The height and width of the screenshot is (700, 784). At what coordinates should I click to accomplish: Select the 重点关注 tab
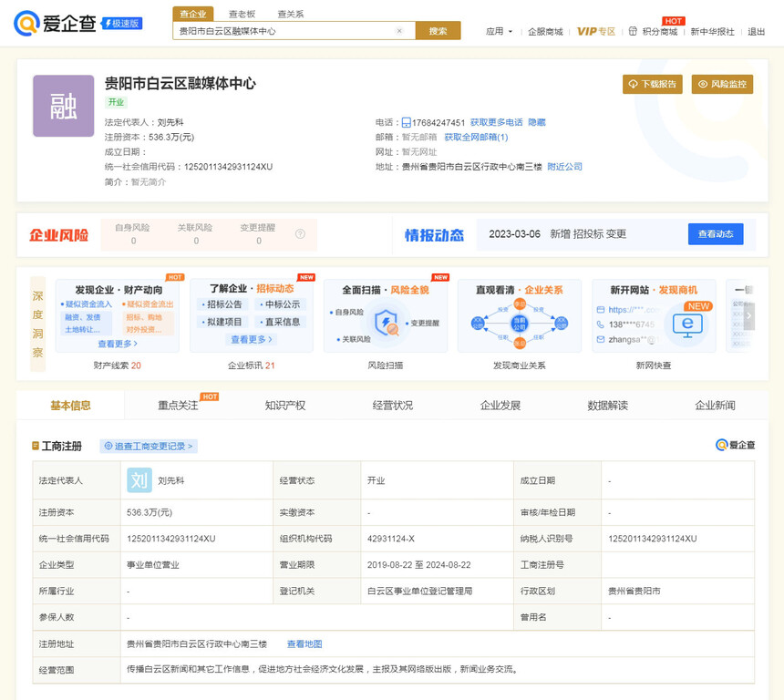tap(178, 405)
